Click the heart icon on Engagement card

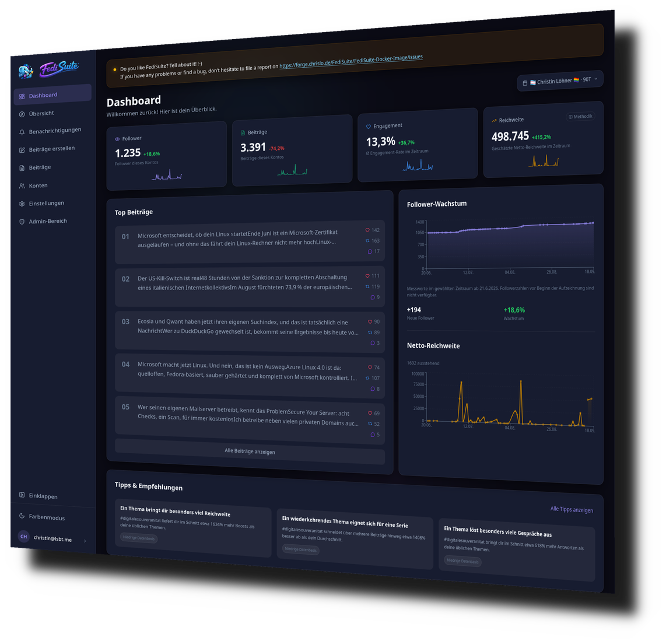[368, 127]
